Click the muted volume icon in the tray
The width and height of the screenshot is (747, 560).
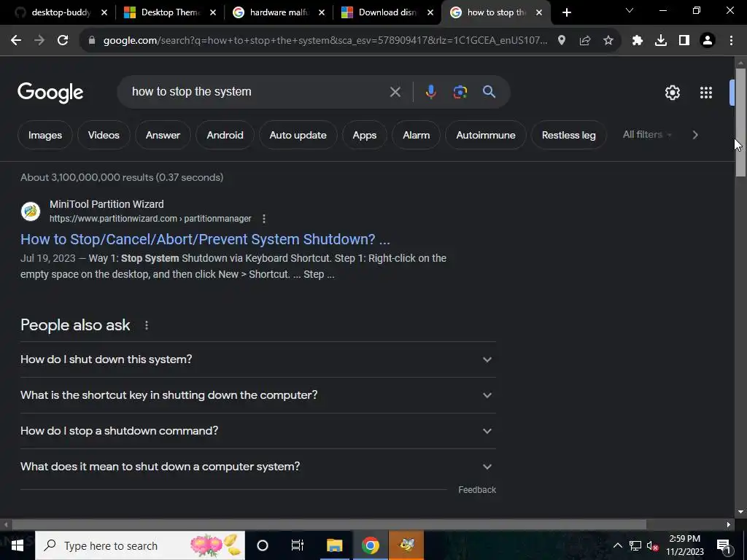coord(653,545)
